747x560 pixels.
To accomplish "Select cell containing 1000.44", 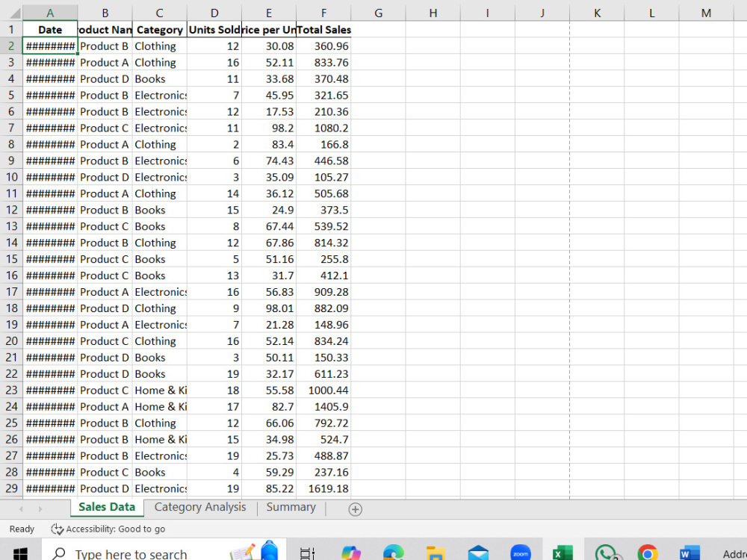I will (323, 390).
